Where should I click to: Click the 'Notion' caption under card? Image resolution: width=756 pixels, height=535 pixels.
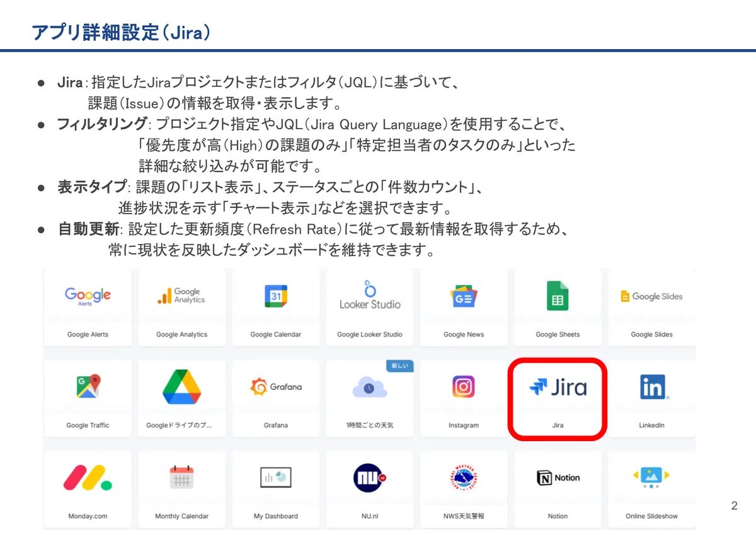[558, 516]
